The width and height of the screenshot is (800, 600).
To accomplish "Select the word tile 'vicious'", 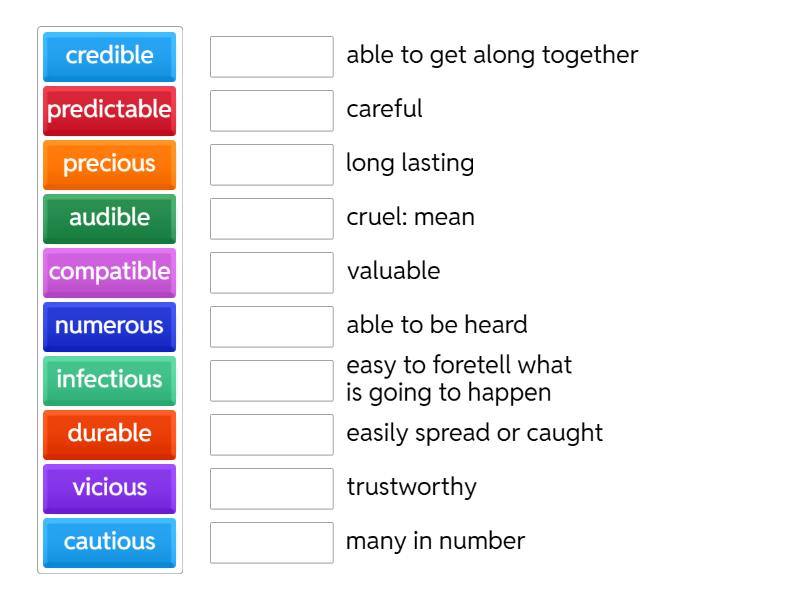I will click(x=108, y=489).
